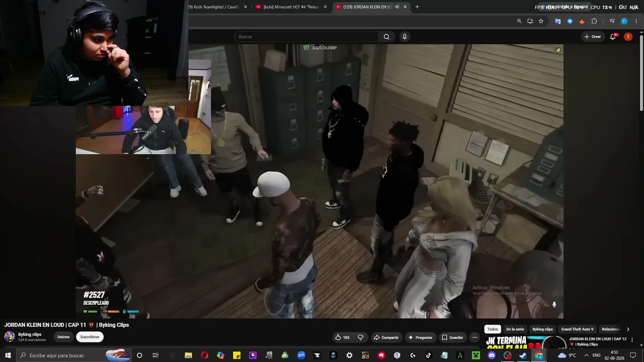Click the video player to pause
This screenshot has width=644, height=362.
[x=319, y=181]
